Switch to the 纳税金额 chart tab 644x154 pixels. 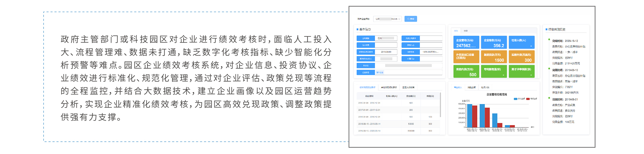point(471,87)
